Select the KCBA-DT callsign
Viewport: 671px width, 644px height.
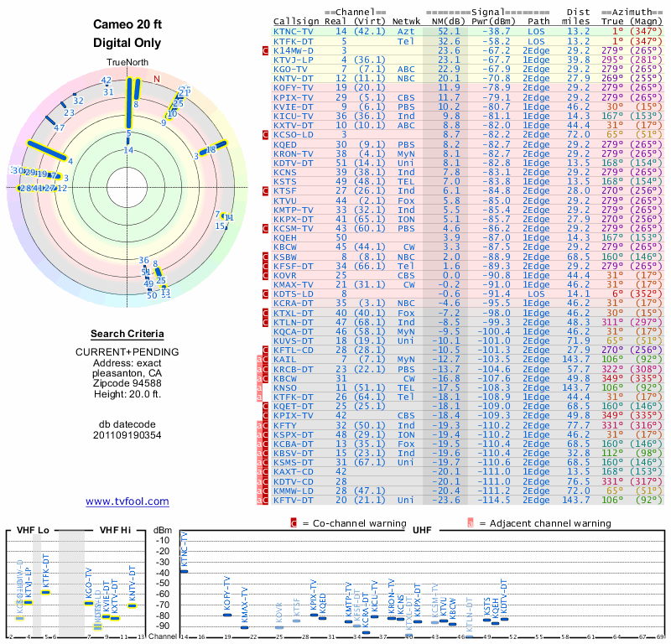[x=294, y=444]
